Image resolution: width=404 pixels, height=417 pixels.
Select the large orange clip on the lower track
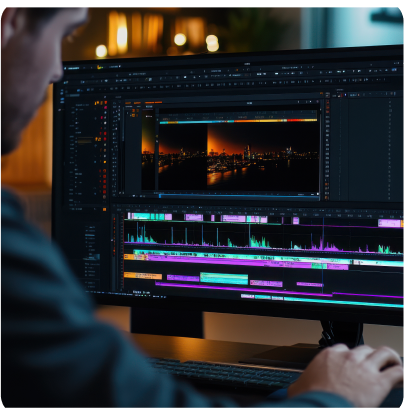point(143,276)
